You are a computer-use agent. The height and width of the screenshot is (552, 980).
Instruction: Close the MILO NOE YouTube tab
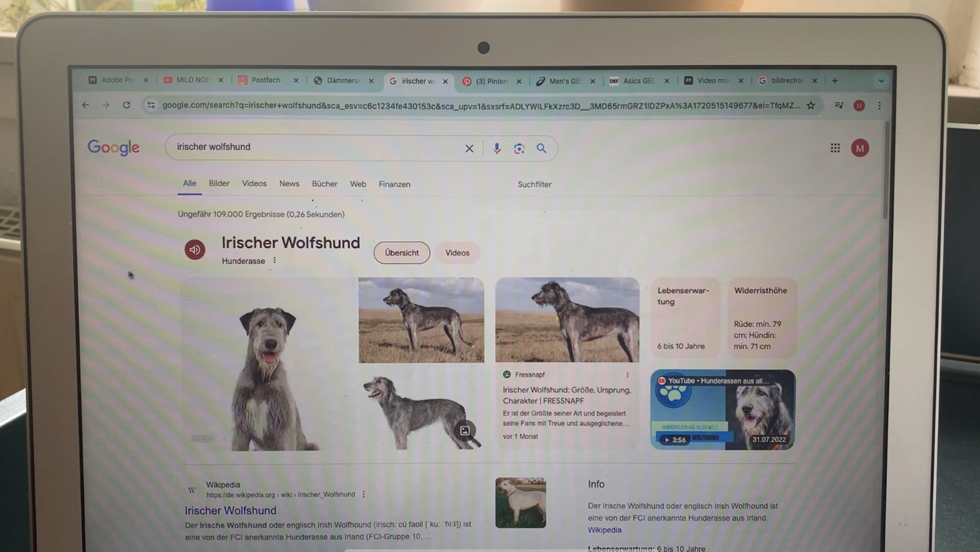[x=221, y=80]
